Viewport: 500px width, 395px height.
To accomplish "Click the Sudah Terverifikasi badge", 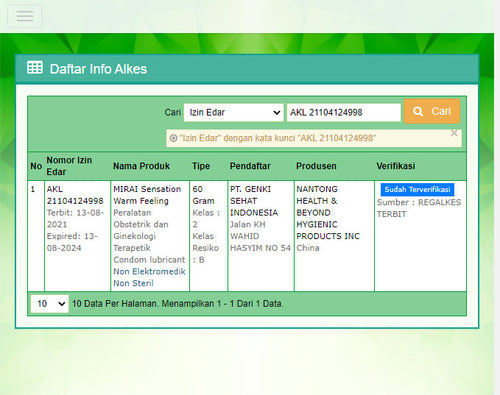I will 417,189.
